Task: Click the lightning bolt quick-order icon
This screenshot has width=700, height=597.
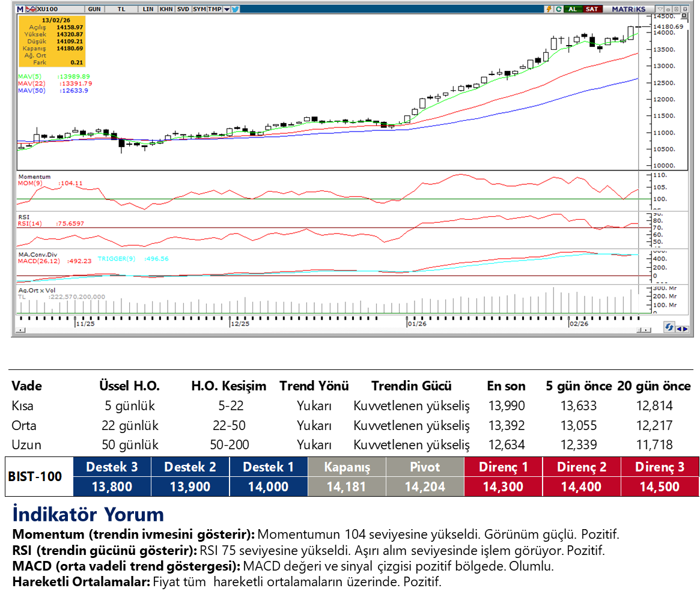Action: click(x=548, y=9)
